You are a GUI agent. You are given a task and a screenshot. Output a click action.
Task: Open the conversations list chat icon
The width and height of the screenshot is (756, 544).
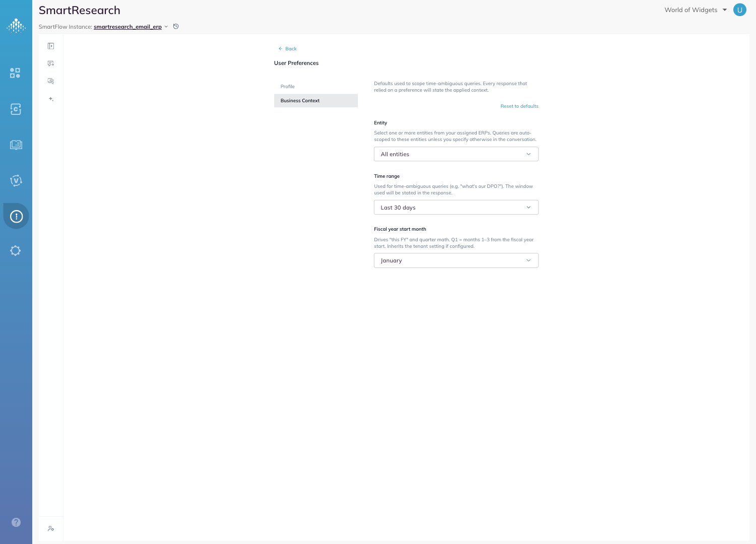pos(51,81)
